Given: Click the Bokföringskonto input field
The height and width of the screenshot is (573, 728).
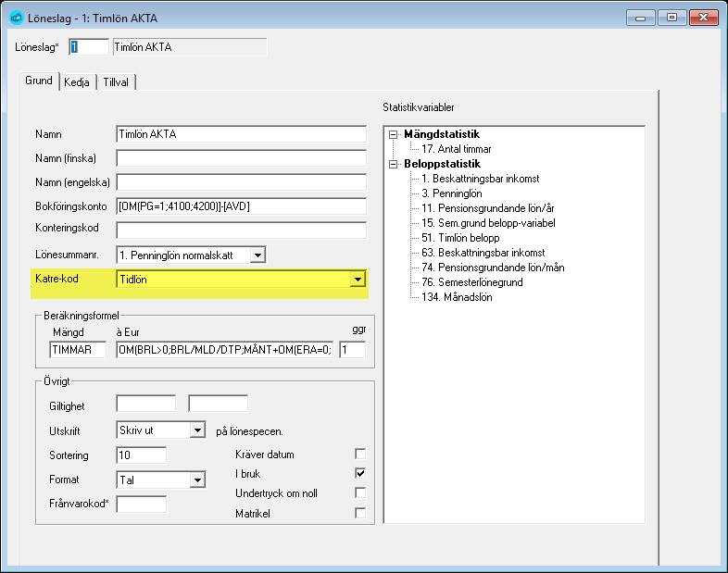Looking at the screenshot, I should [x=241, y=206].
